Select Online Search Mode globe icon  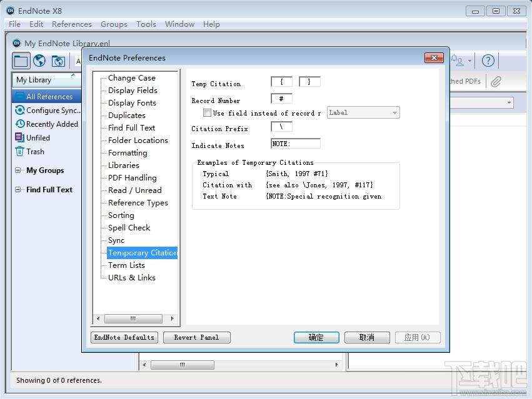[x=39, y=61]
